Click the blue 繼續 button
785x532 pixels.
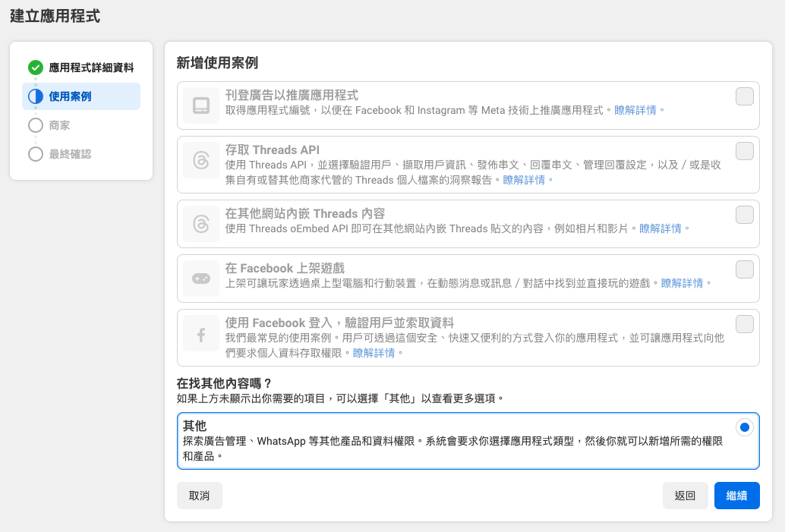[736, 495]
